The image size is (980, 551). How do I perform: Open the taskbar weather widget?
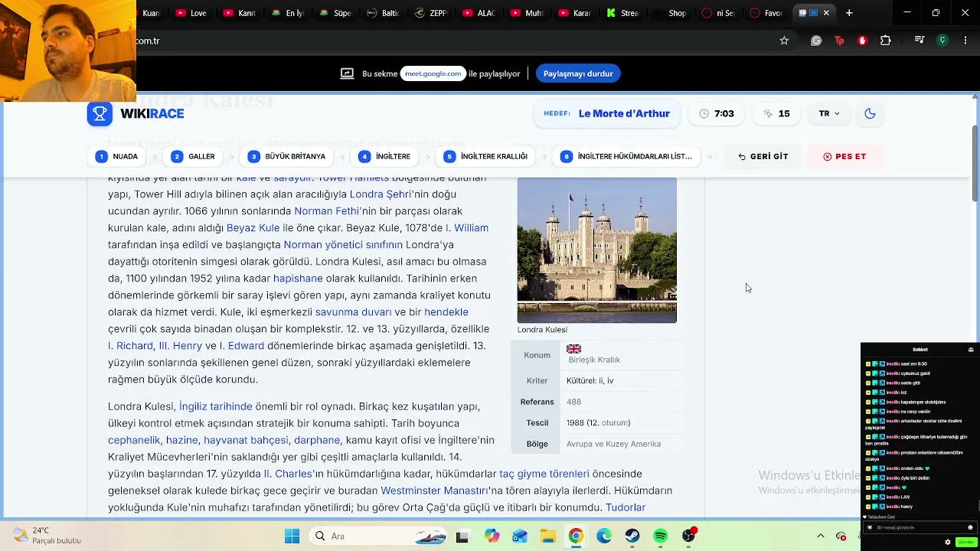coord(47,536)
